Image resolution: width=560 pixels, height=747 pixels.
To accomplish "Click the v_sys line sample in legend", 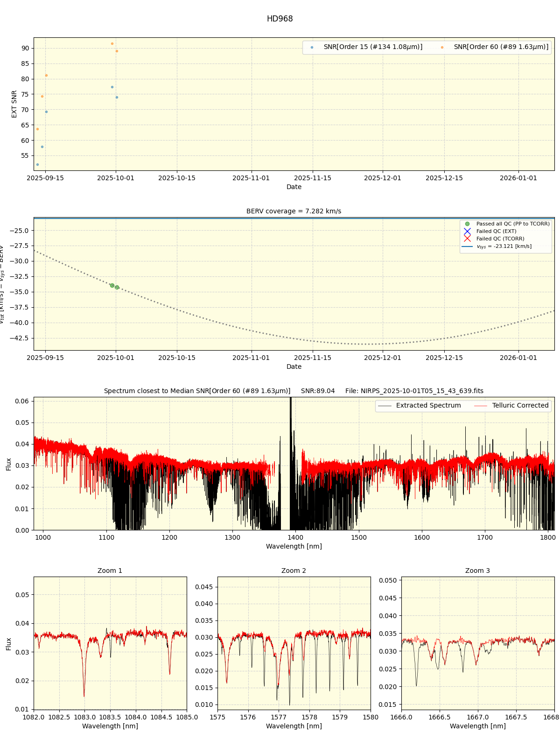I will click(467, 247).
